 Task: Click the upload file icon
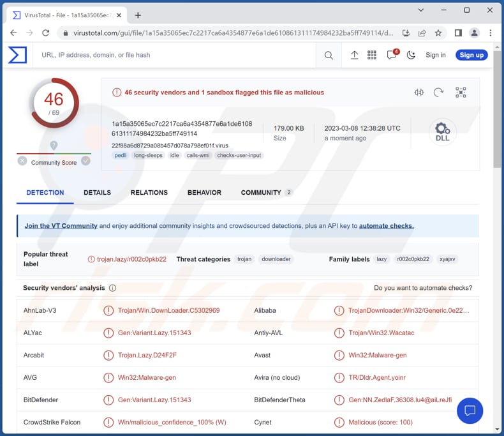click(354, 56)
